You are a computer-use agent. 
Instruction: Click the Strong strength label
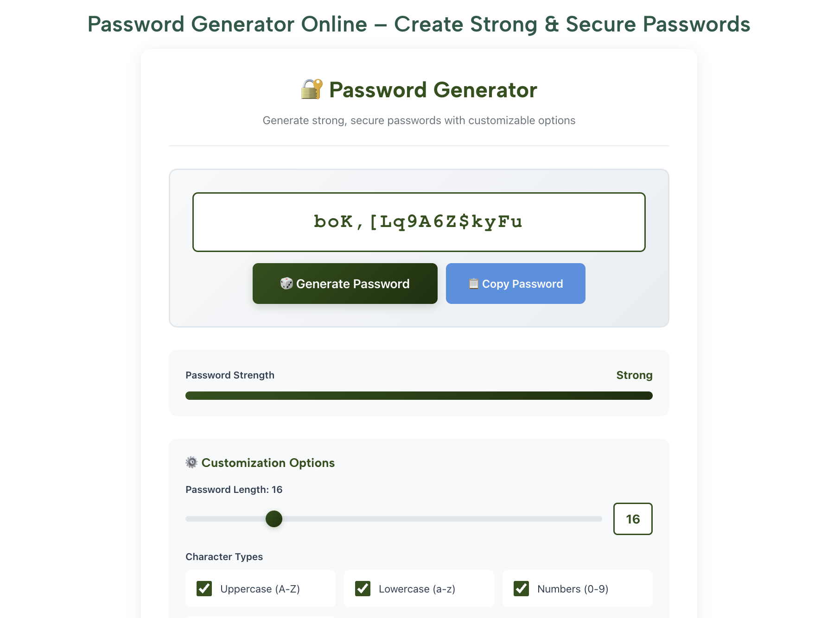tap(634, 375)
